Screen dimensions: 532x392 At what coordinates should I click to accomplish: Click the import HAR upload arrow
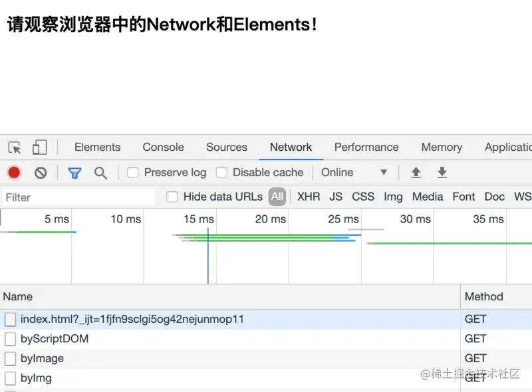coord(416,173)
